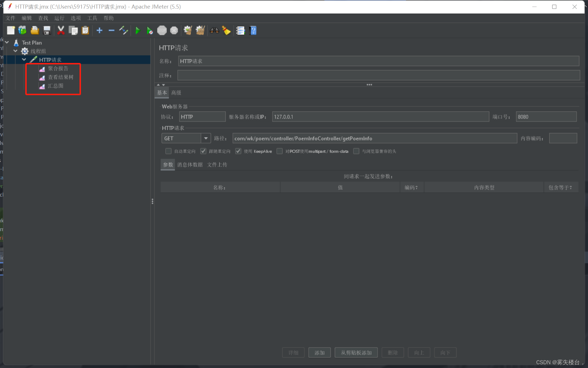This screenshot has width=588, height=368.
Task: Switch to the 基本 tab
Action: click(x=162, y=93)
